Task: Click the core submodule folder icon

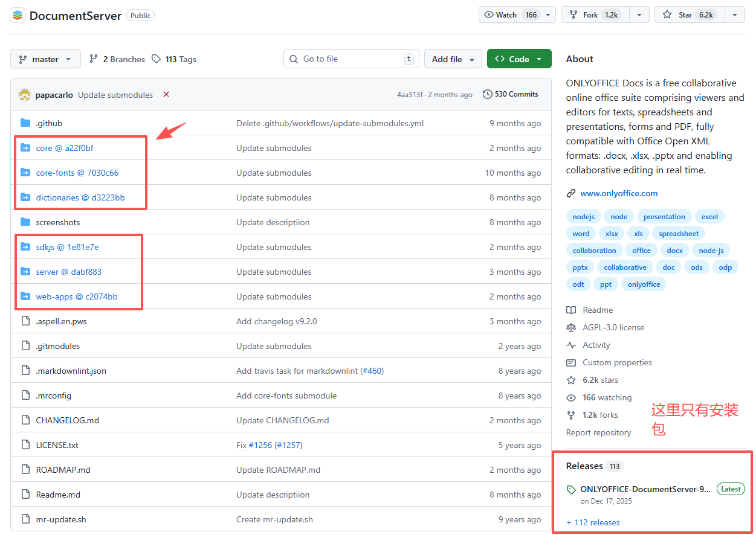Action: pos(25,148)
